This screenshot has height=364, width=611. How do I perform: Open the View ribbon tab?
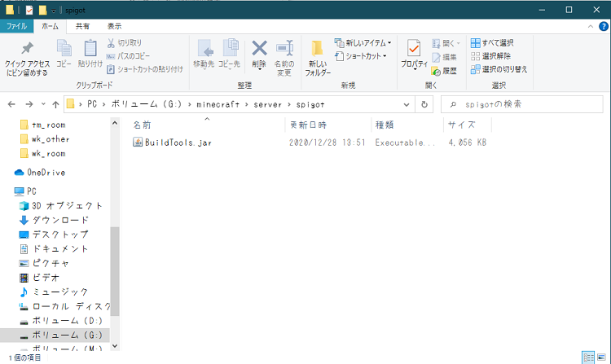click(114, 26)
